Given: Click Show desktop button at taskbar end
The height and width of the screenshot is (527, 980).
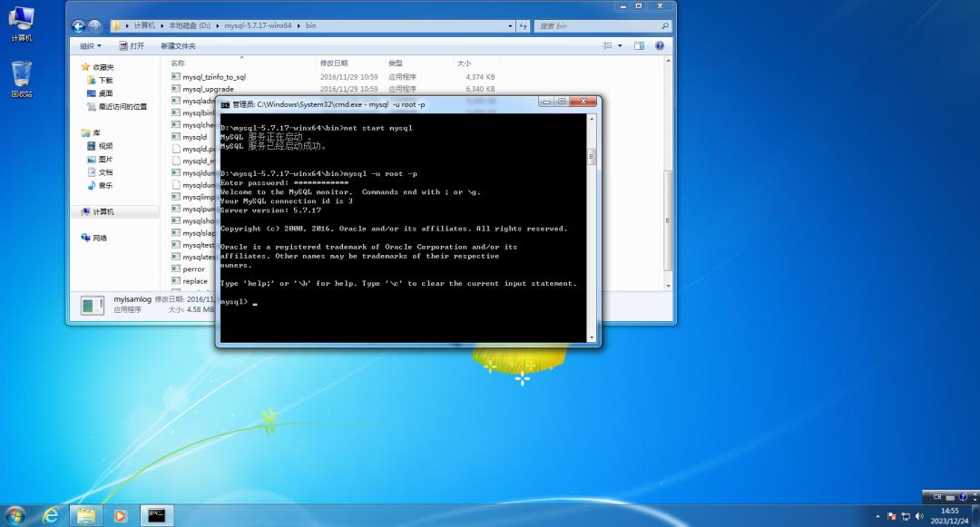Looking at the screenshot, I should click(975, 516).
